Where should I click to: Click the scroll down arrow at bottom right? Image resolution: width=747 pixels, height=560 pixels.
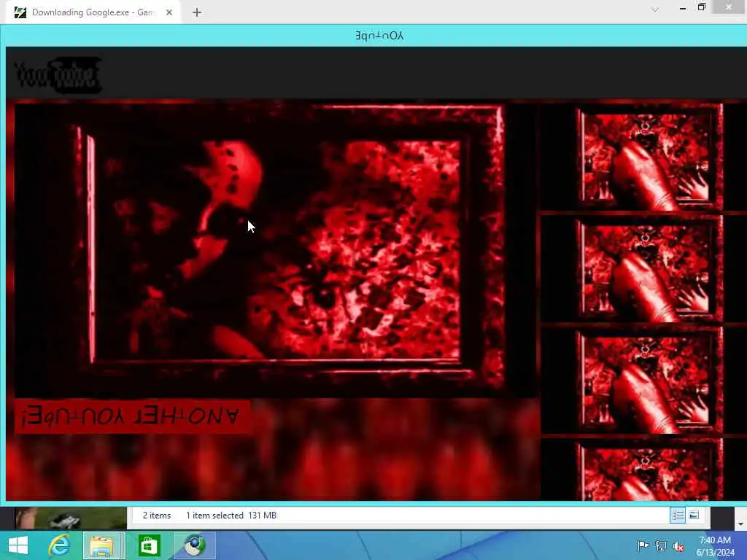pyautogui.click(x=740, y=524)
